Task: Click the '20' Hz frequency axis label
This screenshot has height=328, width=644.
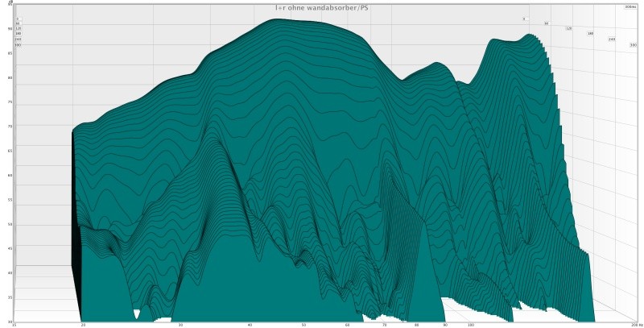Action: (x=84, y=325)
